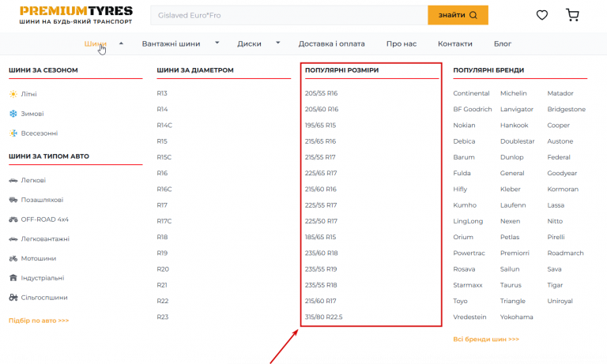The width and height of the screenshot is (607, 364).
Task: Choose diameter R16
Action: pyautogui.click(x=162, y=173)
